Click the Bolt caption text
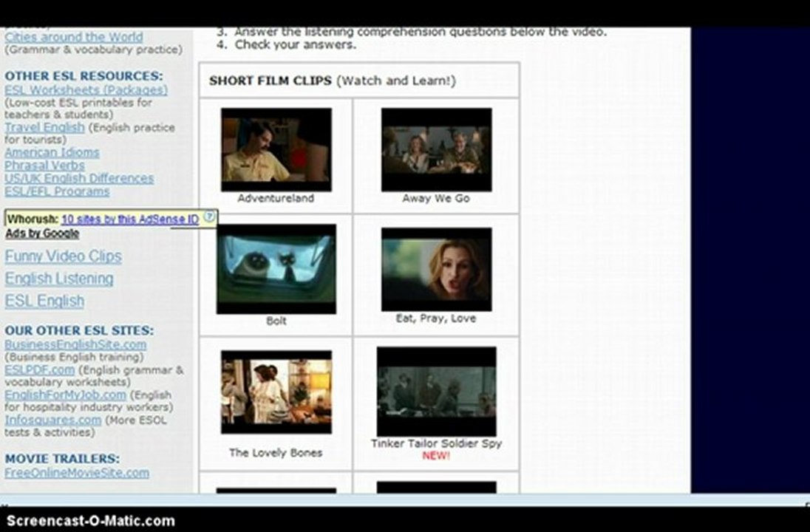This screenshot has width=810, height=532. coord(276,321)
